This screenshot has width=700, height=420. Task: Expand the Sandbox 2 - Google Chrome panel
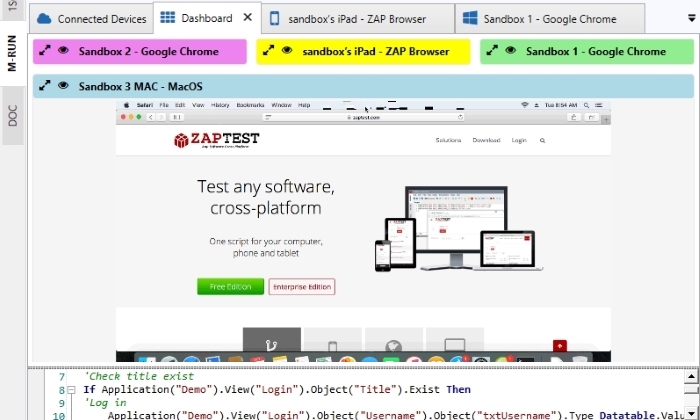click(x=44, y=51)
